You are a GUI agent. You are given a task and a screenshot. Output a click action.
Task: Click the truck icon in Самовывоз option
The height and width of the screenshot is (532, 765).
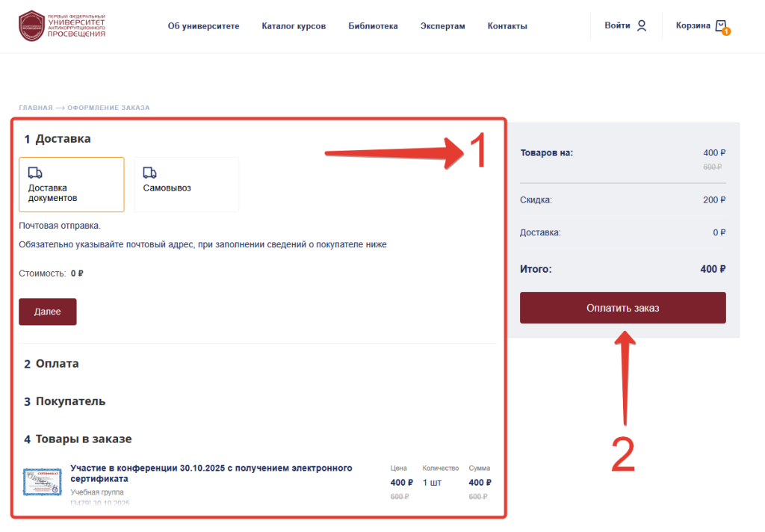149,173
